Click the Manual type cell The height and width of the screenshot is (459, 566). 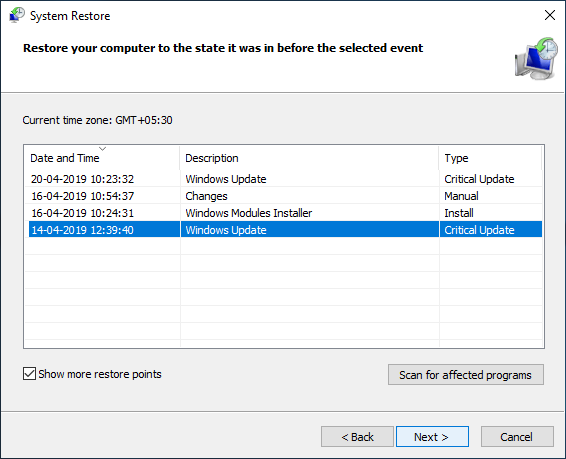pos(461,196)
